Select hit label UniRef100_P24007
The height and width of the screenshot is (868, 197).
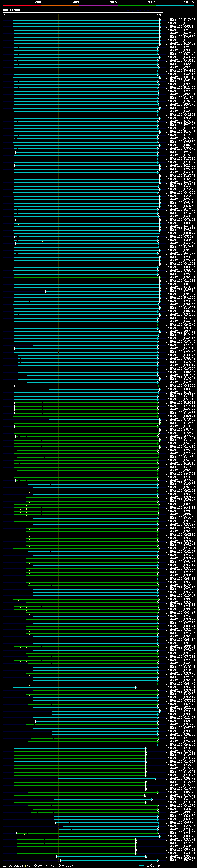click(x=180, y=101)
